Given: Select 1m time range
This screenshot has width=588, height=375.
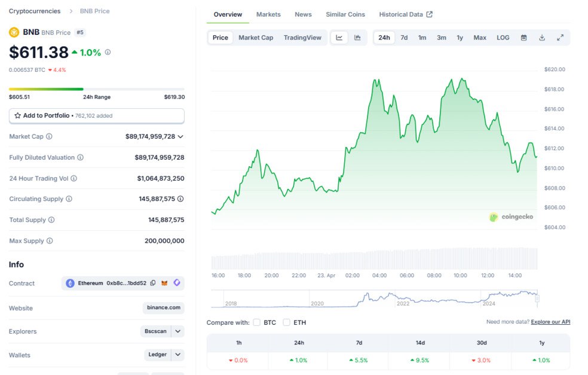Looking at the screenshot, I should tap(422, 38).
